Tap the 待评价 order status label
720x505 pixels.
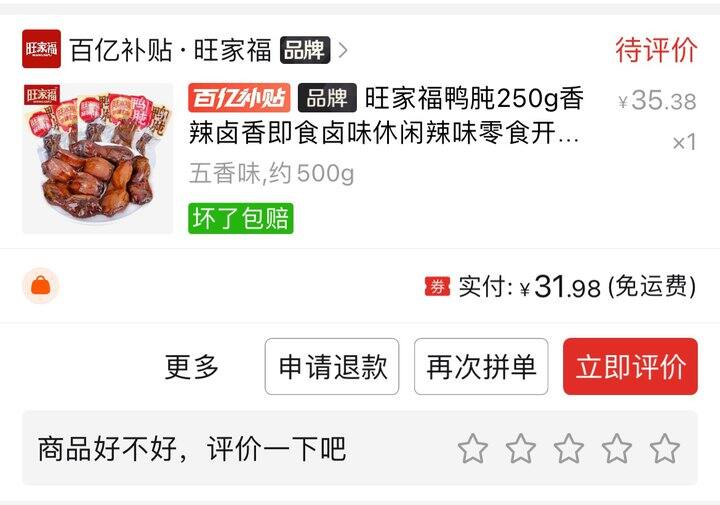(x=656, y=50)
